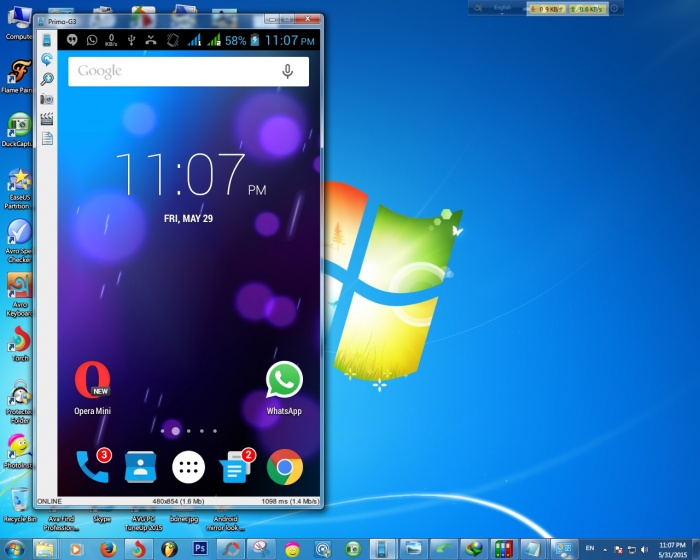The image size is (700, 560).
Task: Click the 1098 ms (1.4 Mb/s) status text
Action: tap(290, 501)
